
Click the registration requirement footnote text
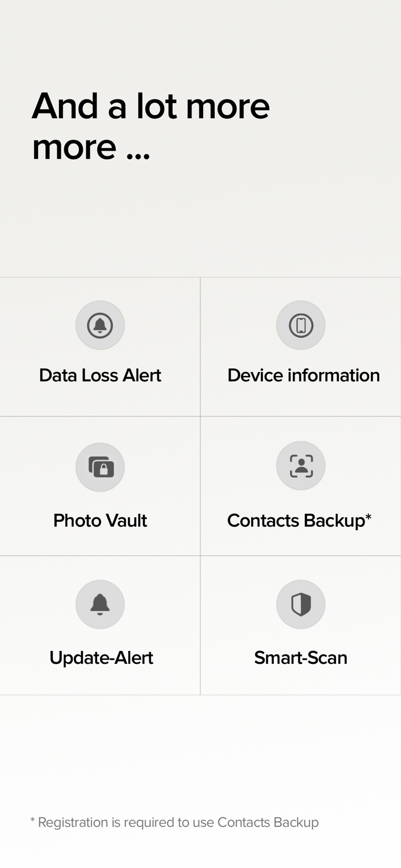pyautogui.click(x=174, y=822)
